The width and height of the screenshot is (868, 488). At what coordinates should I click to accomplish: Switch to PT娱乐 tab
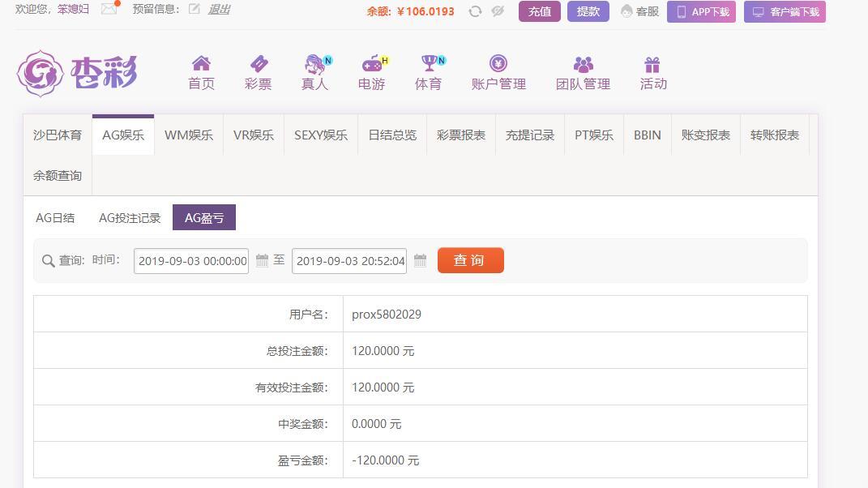tap(594, 135)
